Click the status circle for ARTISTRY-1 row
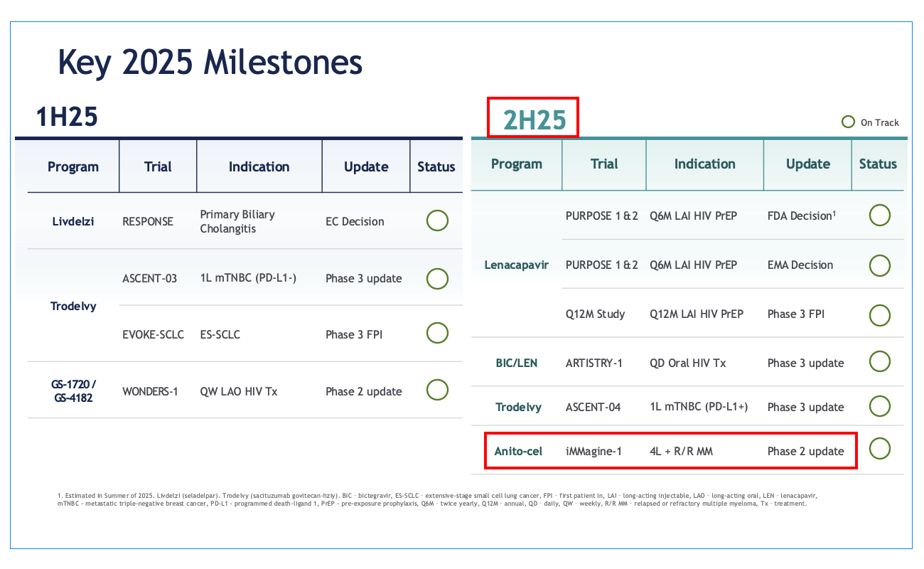This screenshot has width=924, height=569. [880, 361]
